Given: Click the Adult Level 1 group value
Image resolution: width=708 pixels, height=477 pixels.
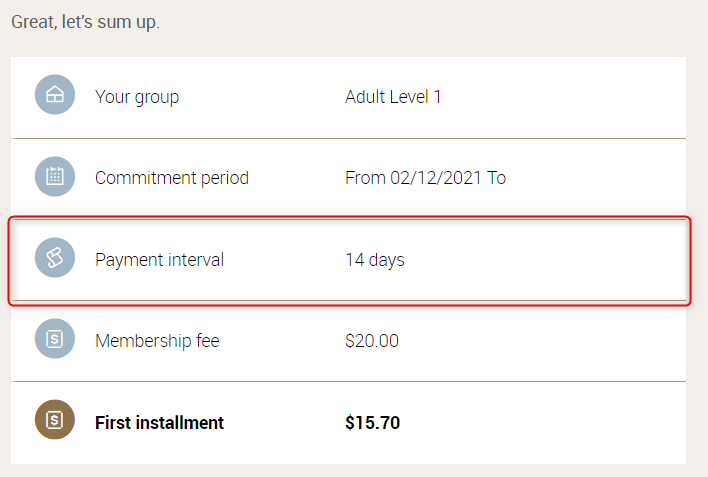Looking at the screenshot, I should coord(393,97).
